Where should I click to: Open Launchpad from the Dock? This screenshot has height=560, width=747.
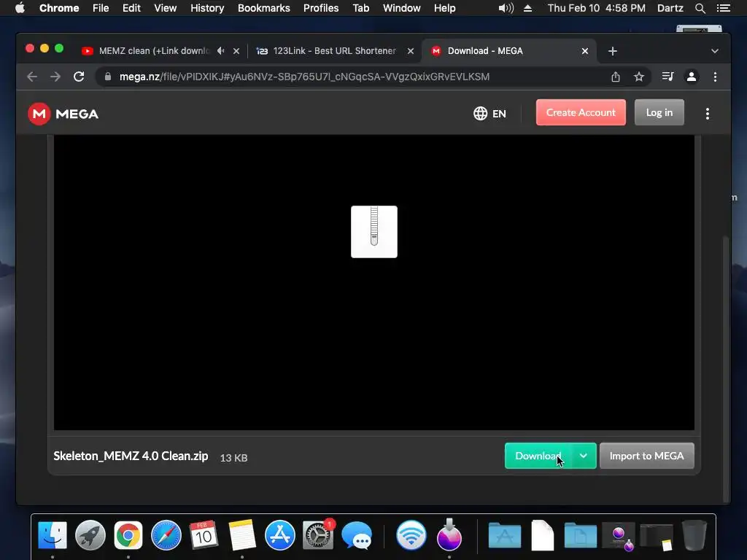click(90, 535)
